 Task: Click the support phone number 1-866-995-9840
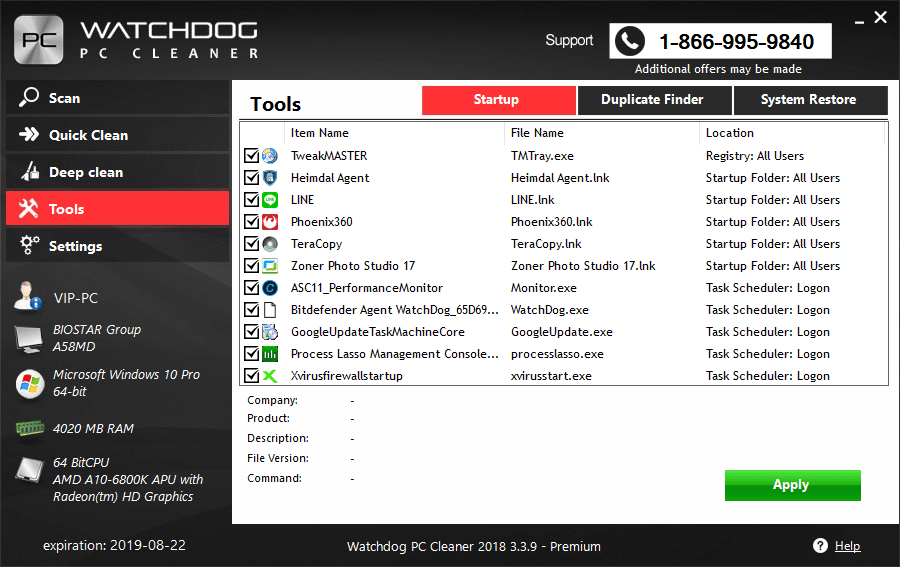(736, 42)
